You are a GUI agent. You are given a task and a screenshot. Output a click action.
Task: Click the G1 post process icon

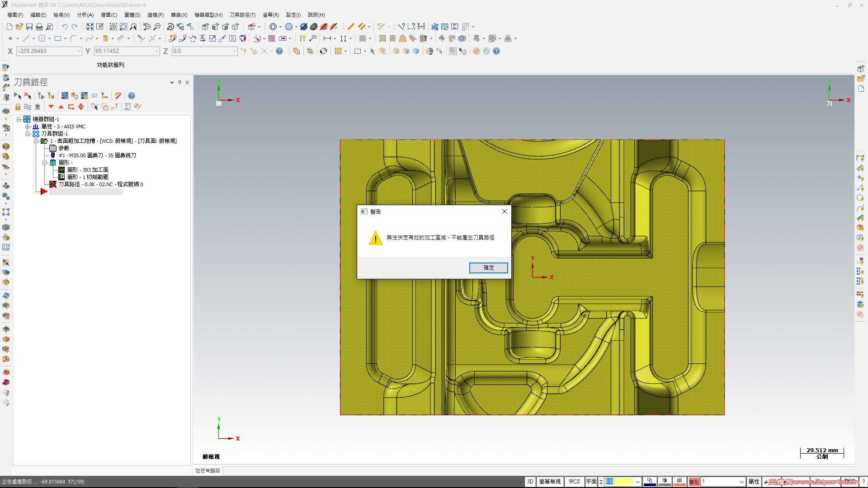(x=94, y=96)
